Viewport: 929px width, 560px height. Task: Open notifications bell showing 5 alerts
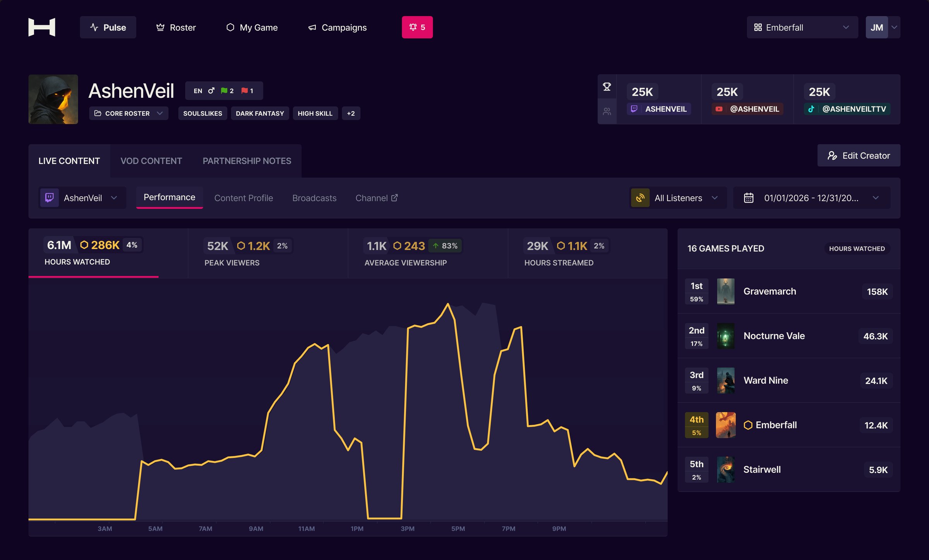(x=417, y=27)
